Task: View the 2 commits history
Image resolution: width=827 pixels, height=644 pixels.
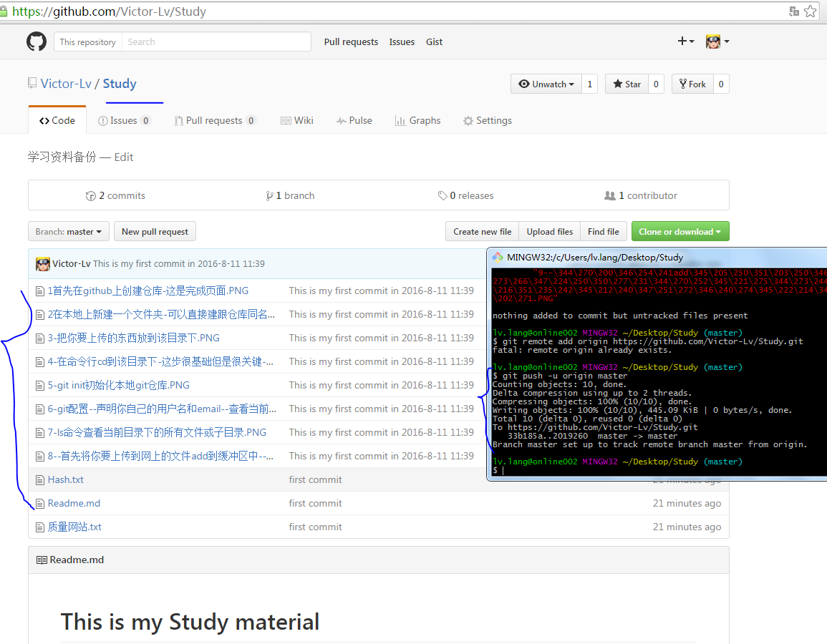Action: [115, 195]
